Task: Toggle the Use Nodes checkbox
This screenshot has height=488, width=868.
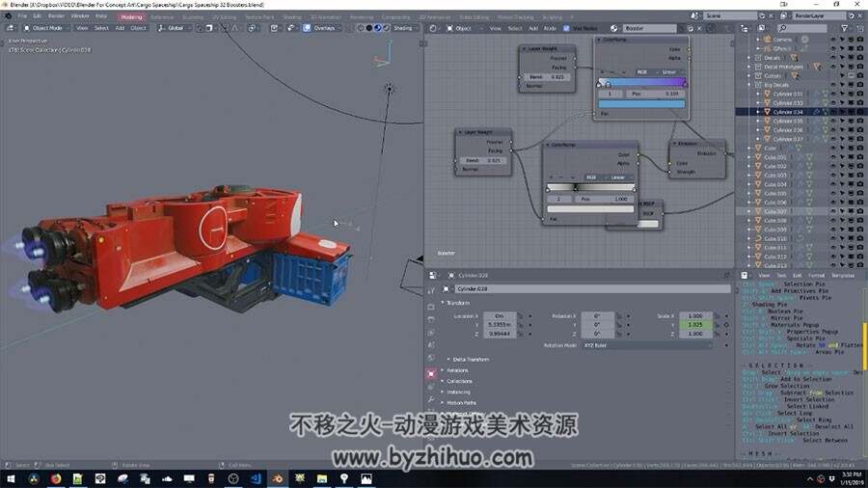Action: [x=566, y=28]
